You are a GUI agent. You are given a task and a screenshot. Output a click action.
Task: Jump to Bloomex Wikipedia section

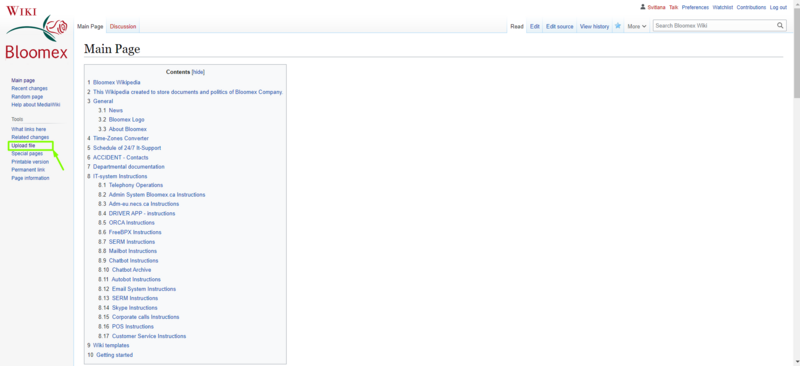(x=116, y=82)
